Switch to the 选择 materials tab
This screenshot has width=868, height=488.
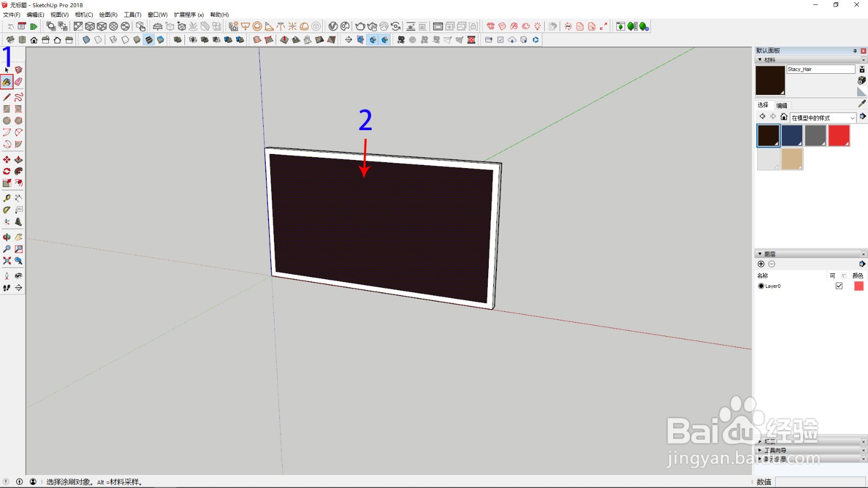(x=763, y=105)
